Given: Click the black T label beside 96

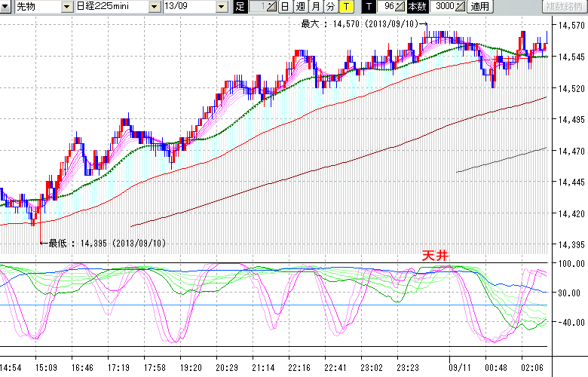Looking at the screenshot, I should [x=369, y=7].
